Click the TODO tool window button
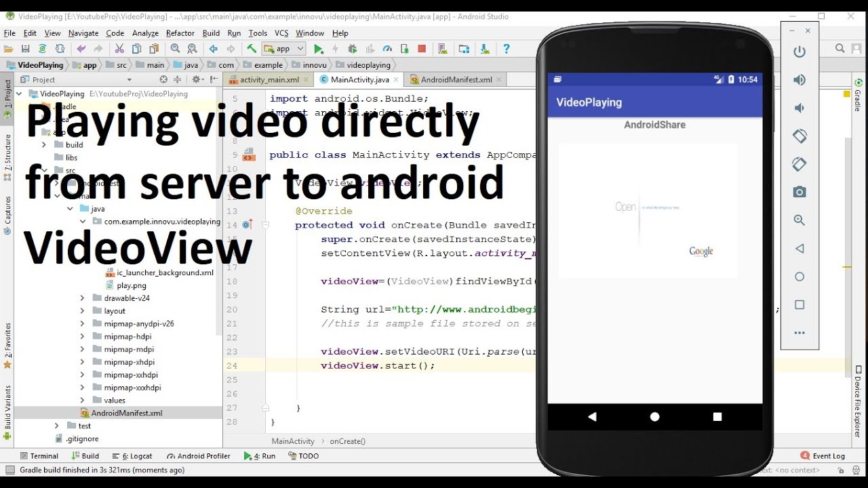Screen dimensions: 868x488 point(304,456)
